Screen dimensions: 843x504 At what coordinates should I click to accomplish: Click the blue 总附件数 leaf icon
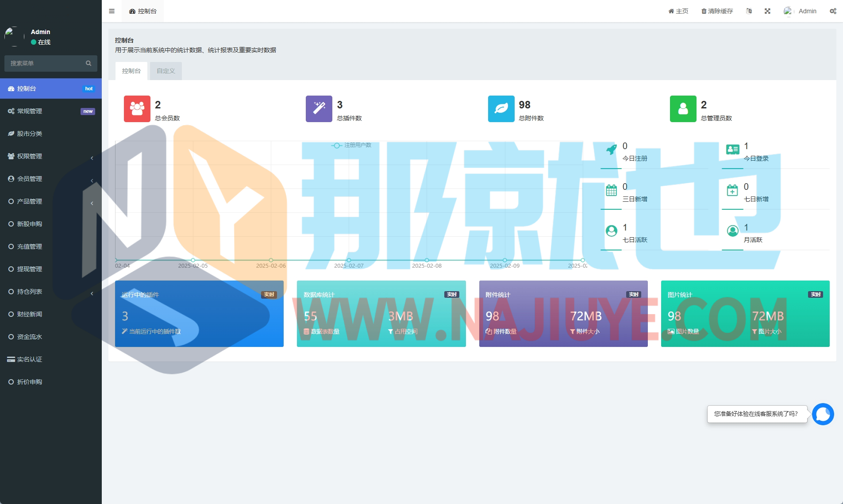501,109
